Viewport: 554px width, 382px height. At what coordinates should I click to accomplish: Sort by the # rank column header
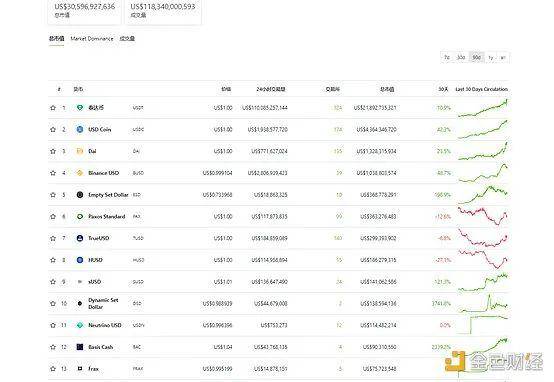tap(59, 89)
